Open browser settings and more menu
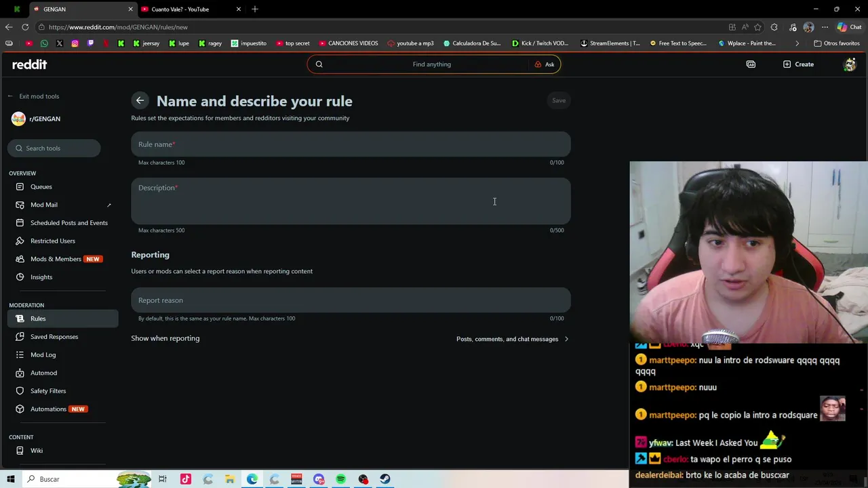The image size is (868, 488). pyautogui.click(x=825, y=27)
